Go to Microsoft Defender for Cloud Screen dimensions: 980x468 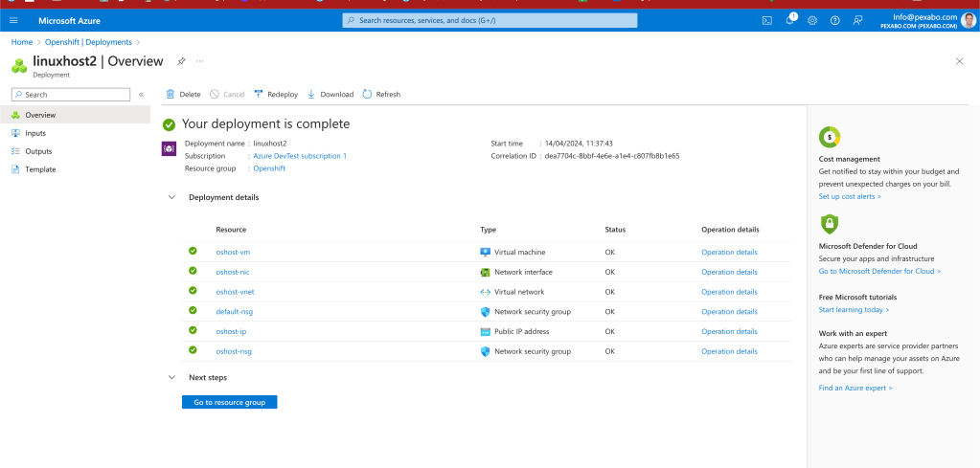click(879, 271)
